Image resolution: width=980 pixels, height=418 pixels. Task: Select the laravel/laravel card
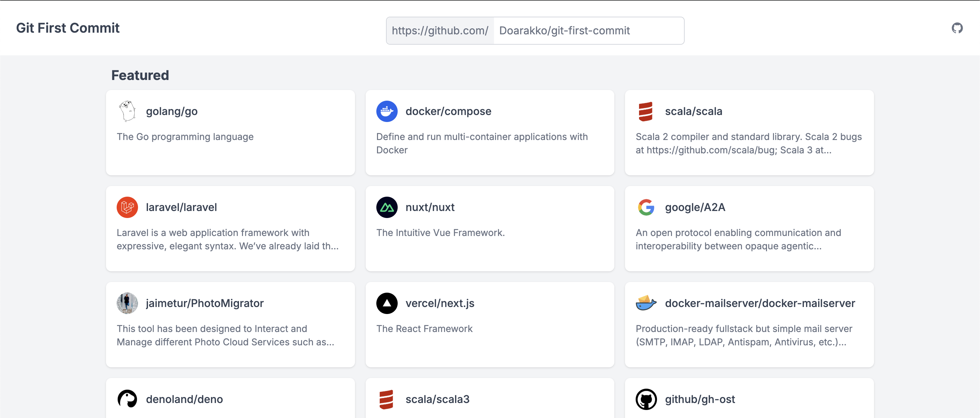pyautogui.click(x=230, y=228)
